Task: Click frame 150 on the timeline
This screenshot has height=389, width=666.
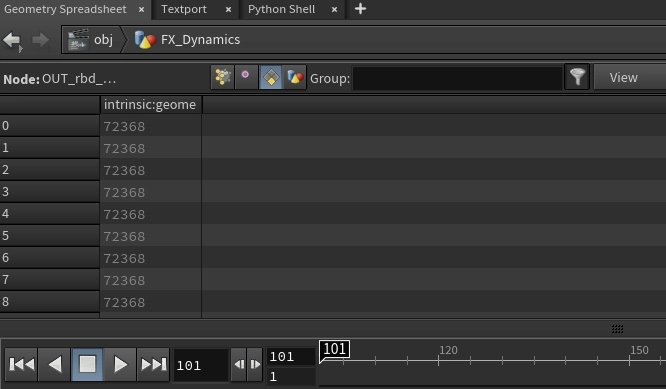Action: (x=639, y=350)
